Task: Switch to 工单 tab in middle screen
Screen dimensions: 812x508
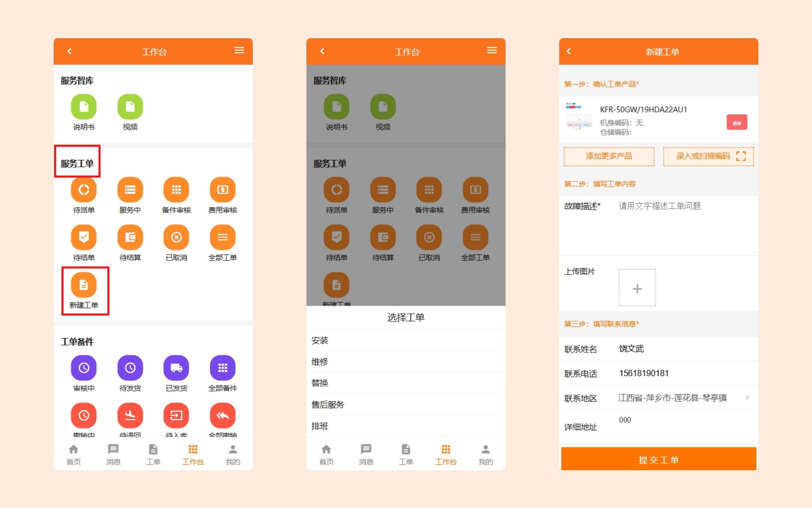Action: pyautogui.click(x=406, y=455)
